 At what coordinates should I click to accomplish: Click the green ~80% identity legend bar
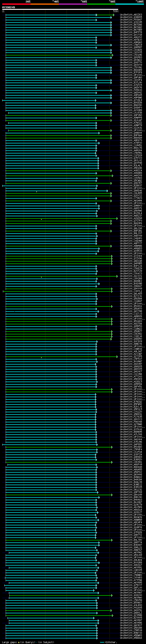[101, 4]
